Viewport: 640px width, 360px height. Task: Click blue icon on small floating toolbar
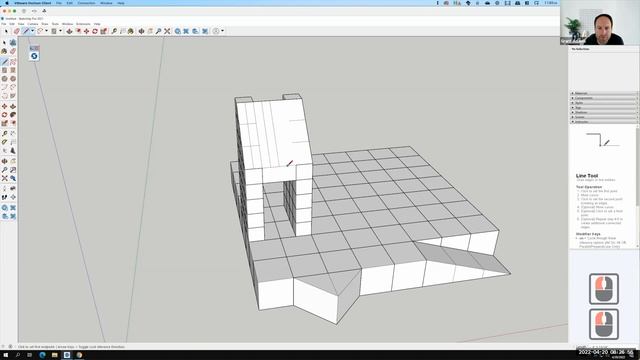(34, 56)
